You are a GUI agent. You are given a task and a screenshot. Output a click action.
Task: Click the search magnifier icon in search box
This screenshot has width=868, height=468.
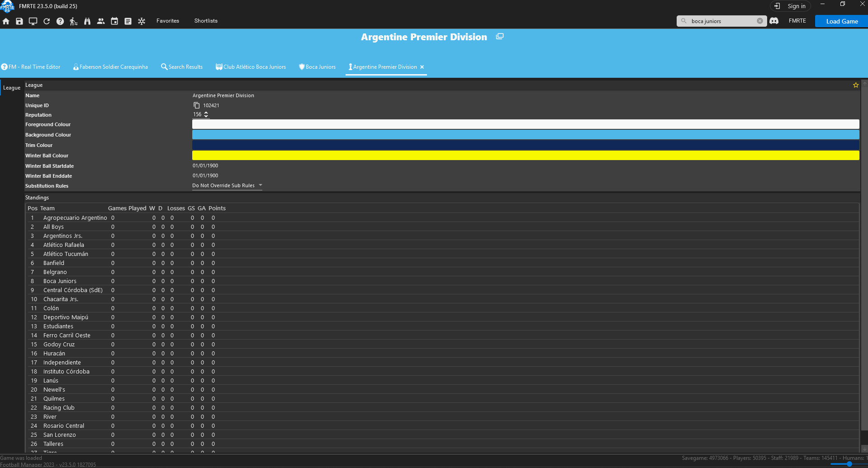[x=684, y=21]
